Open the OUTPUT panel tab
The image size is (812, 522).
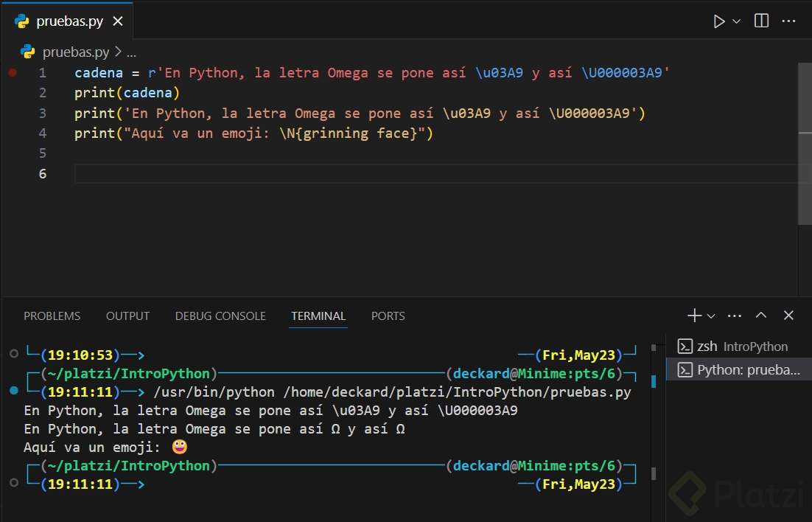127,316
